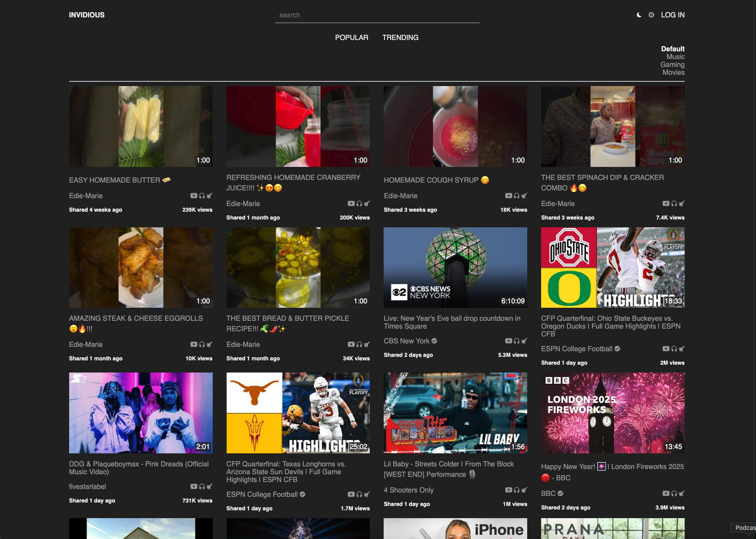Open preferences gear icon in the header
The image size is (756, 539).
click(651, 15)
